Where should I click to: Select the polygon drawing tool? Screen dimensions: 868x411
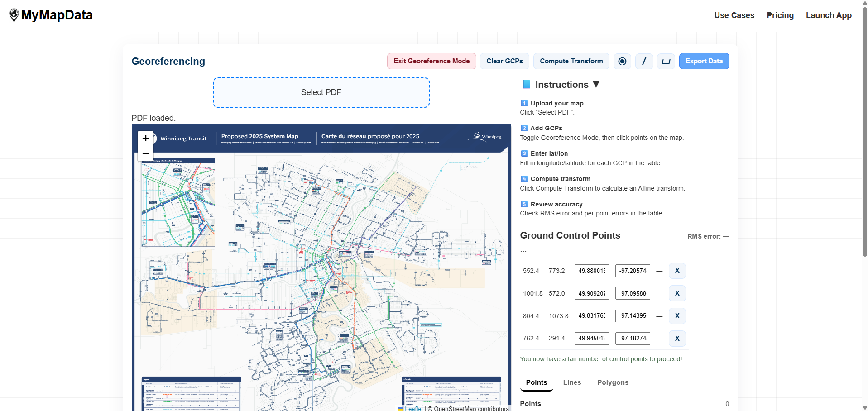(x=666, y=61)
